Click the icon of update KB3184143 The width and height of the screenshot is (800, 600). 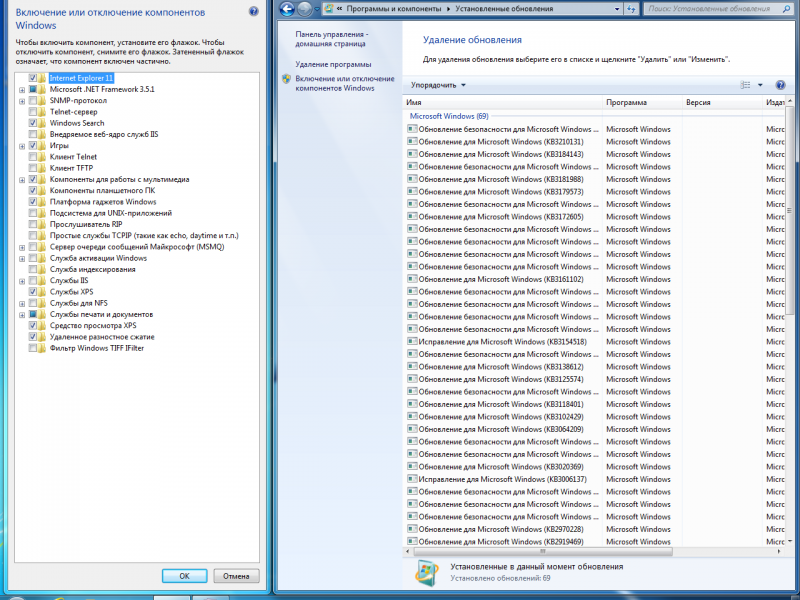click(412, 154)
